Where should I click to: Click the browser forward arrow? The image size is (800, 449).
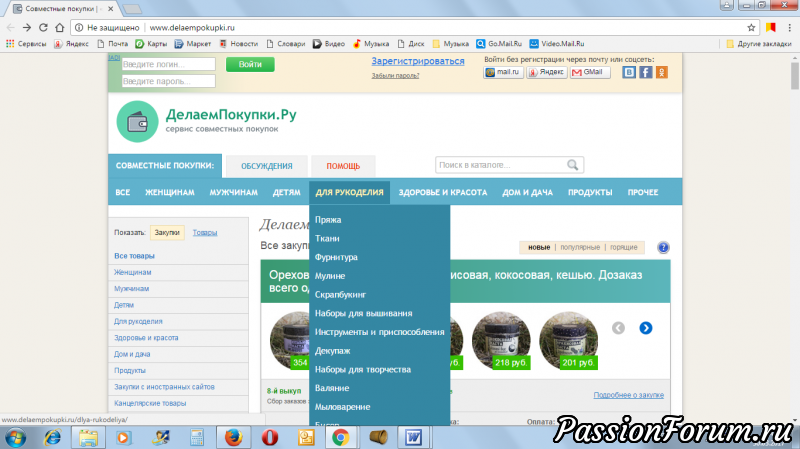(27, 28)
